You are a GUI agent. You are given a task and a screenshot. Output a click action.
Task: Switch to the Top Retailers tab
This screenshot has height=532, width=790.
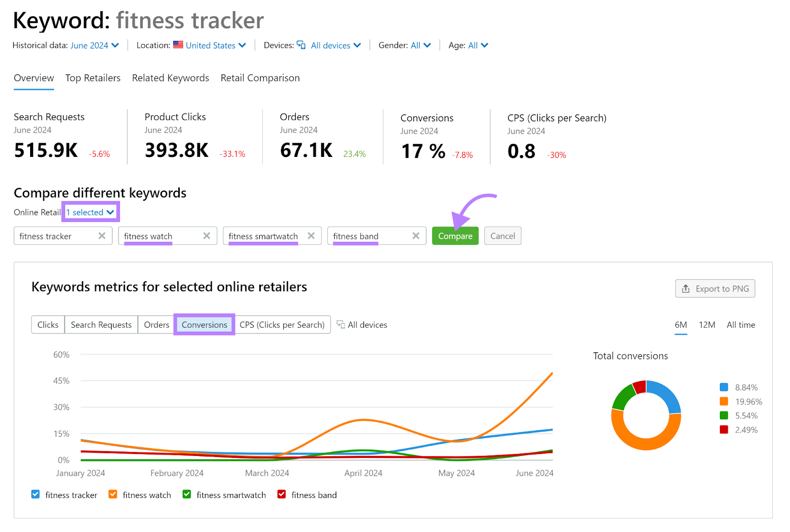coord(93,78)
